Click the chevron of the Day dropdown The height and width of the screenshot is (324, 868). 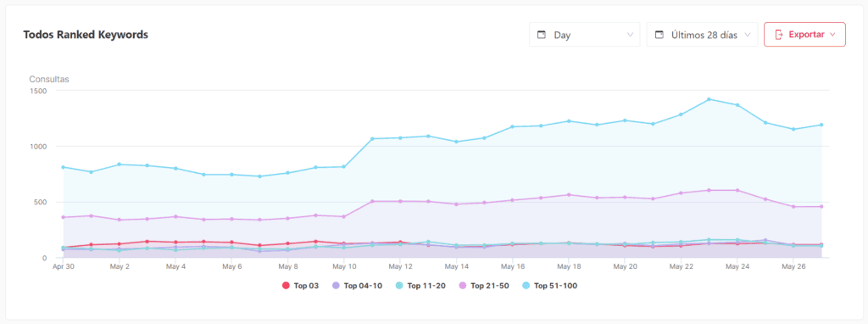pos(630,34)
